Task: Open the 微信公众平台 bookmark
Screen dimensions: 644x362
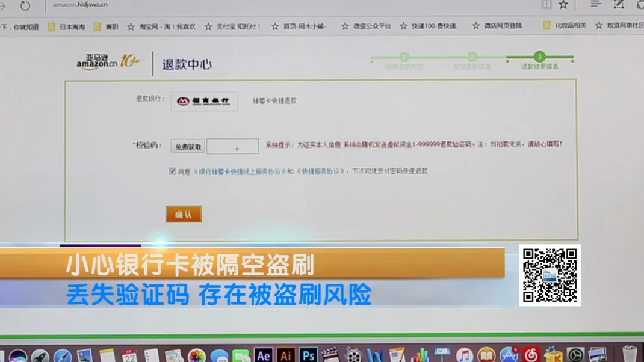Action: [366, 26]
